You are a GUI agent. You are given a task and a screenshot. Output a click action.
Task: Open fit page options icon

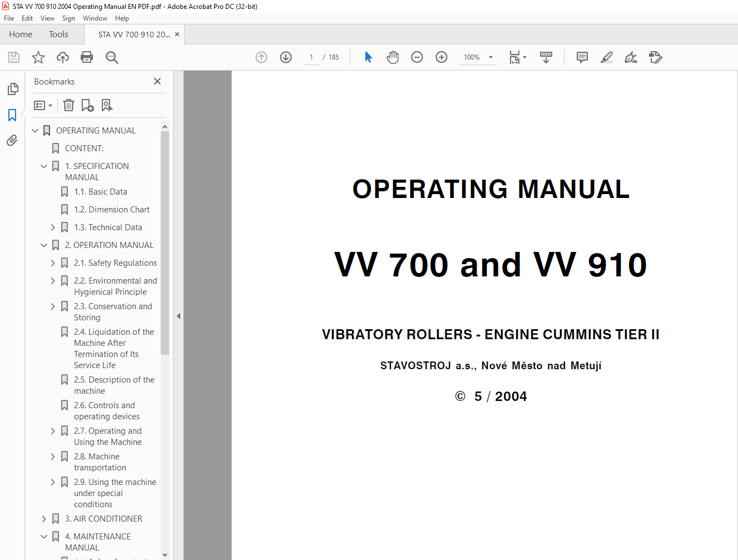tap(518, 57)
